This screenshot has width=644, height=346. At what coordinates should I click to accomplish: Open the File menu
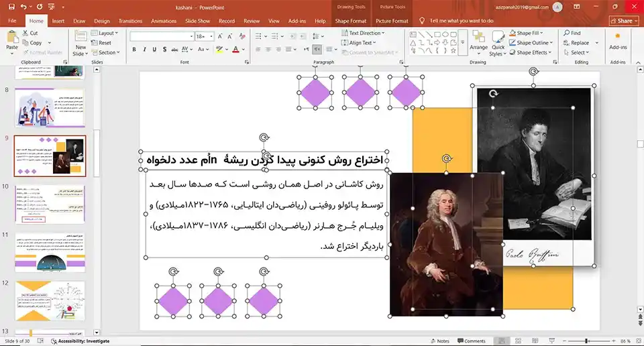click(12, 21)
